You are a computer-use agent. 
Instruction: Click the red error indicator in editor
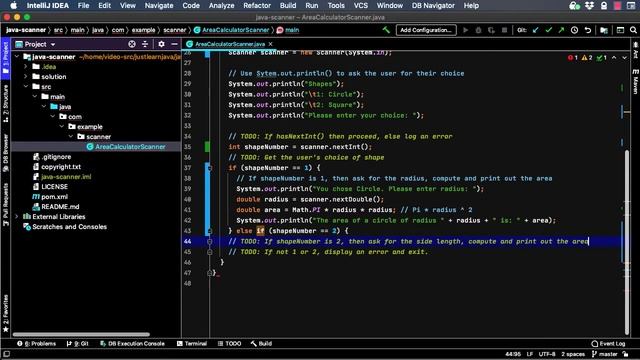point(573,58)
